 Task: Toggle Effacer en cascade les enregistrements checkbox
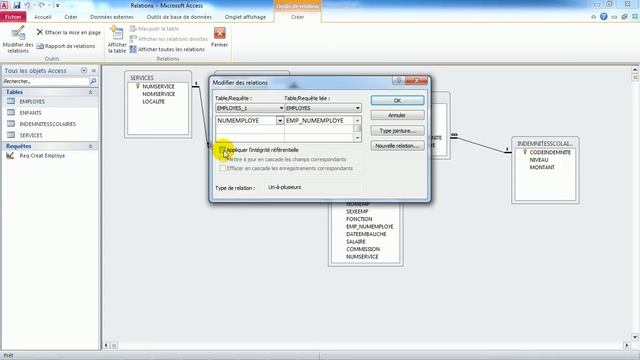(222, 168)
